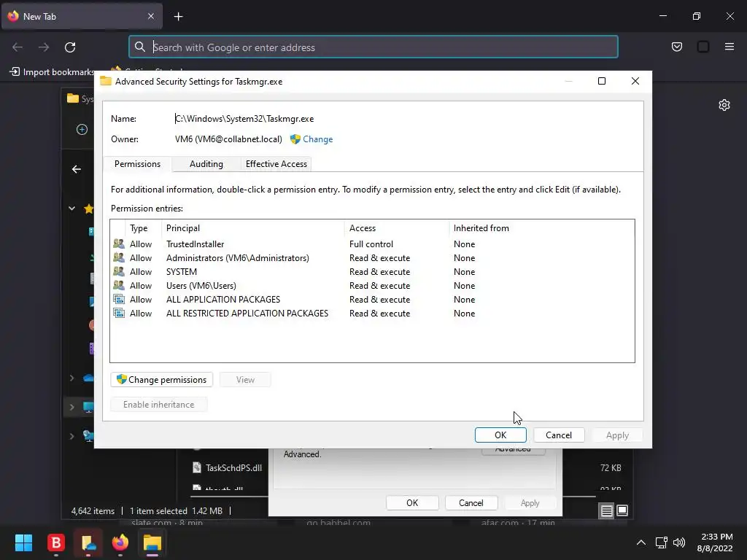747x560 pixels.
Task: Click OK in the Properties dialog
Action: coord(412,503)
